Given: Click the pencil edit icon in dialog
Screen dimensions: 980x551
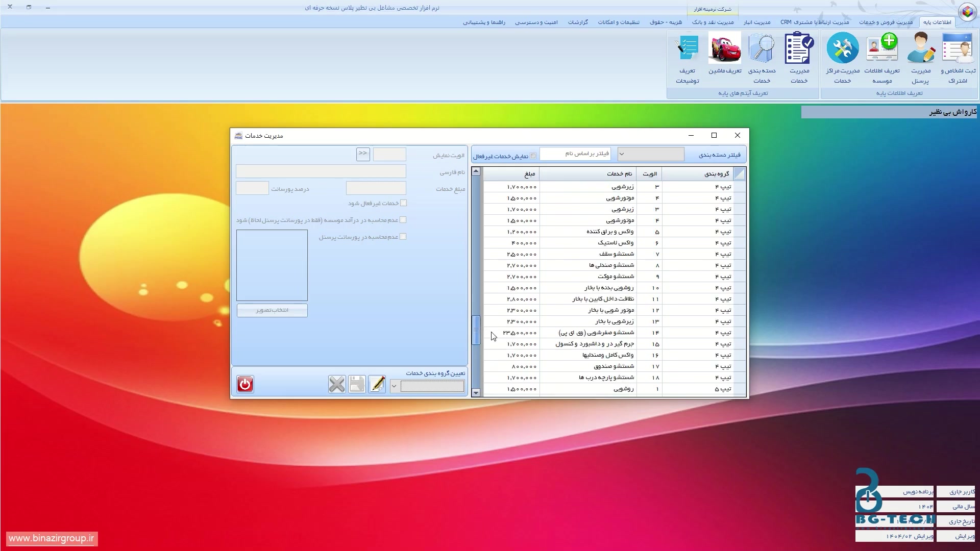Looking at the screenshot, I should [x=377, y=384].
